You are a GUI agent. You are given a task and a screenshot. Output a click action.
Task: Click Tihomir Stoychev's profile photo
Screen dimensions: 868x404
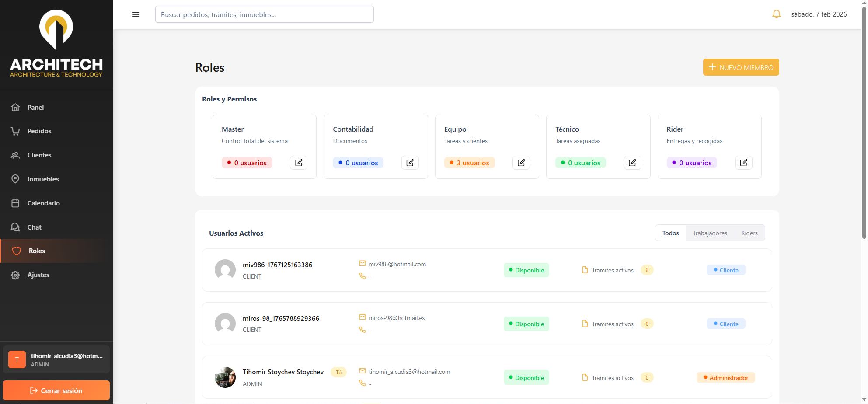[225, 377]
